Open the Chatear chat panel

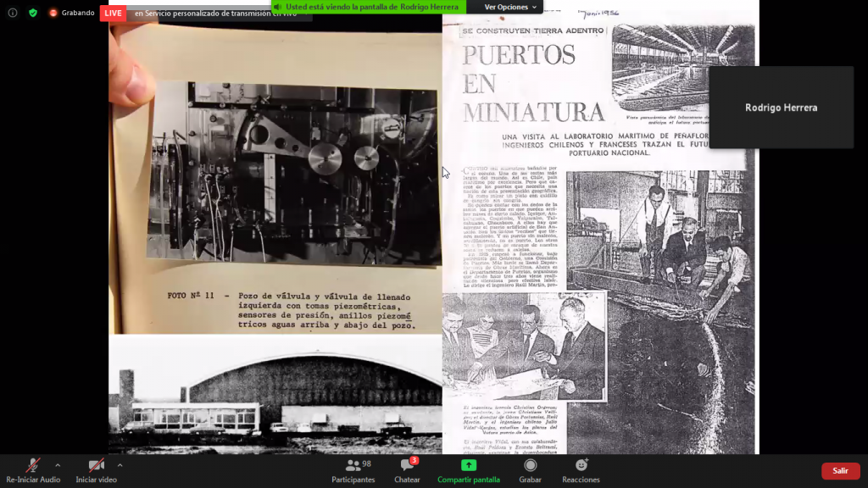pyautogui.click(x=407, y=470)
